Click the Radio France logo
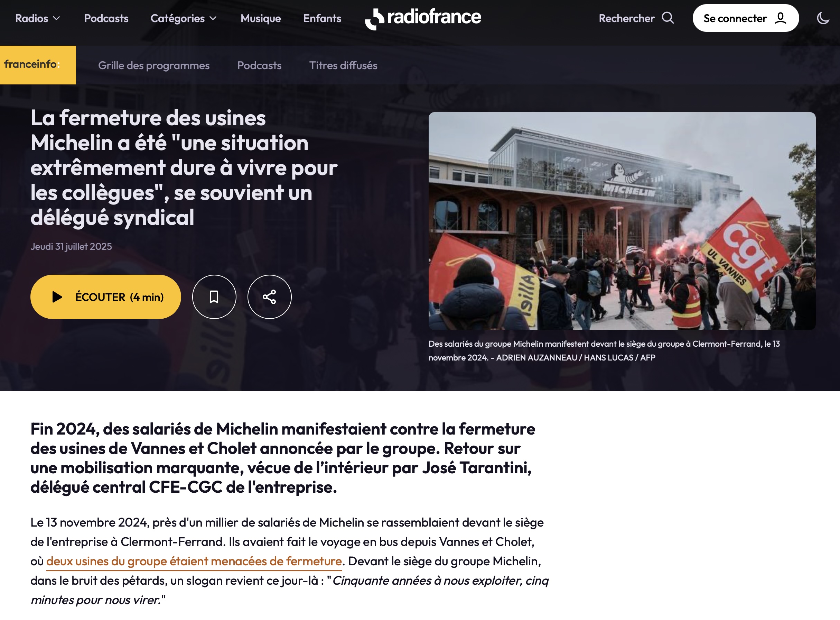Image resolution: width=840 pixels, height=620 pixels. 423,18
